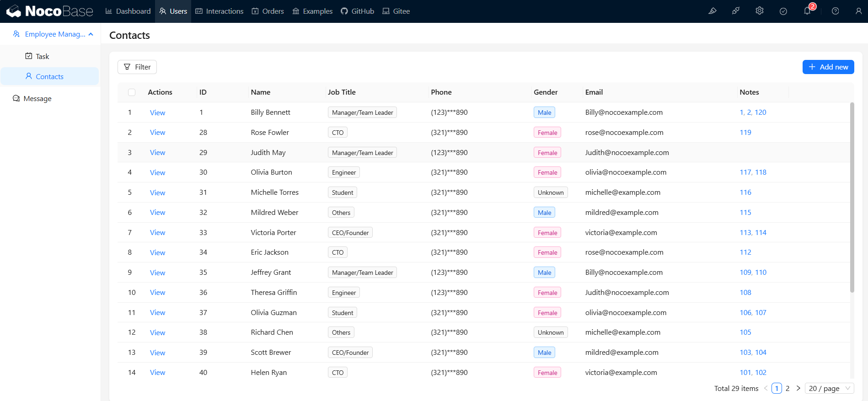Click the Add new button
This screenshot has width=868, height=401.
tap(828, 67)
